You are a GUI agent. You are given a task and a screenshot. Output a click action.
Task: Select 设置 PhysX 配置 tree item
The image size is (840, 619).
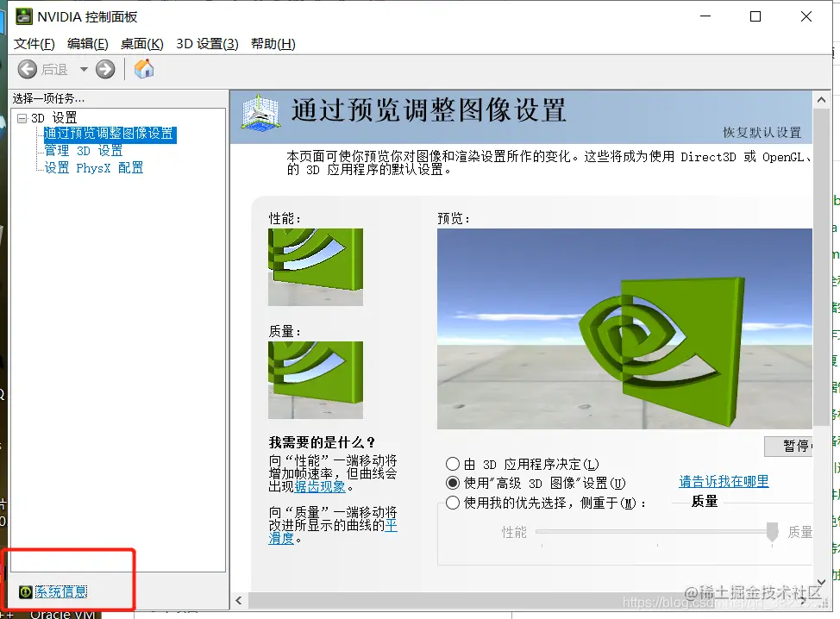pos(94,168)
